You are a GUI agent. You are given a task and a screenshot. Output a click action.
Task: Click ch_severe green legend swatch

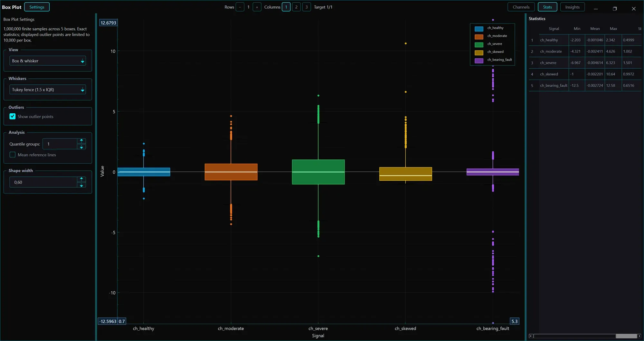pyautogui.click(x=479, y=44)
